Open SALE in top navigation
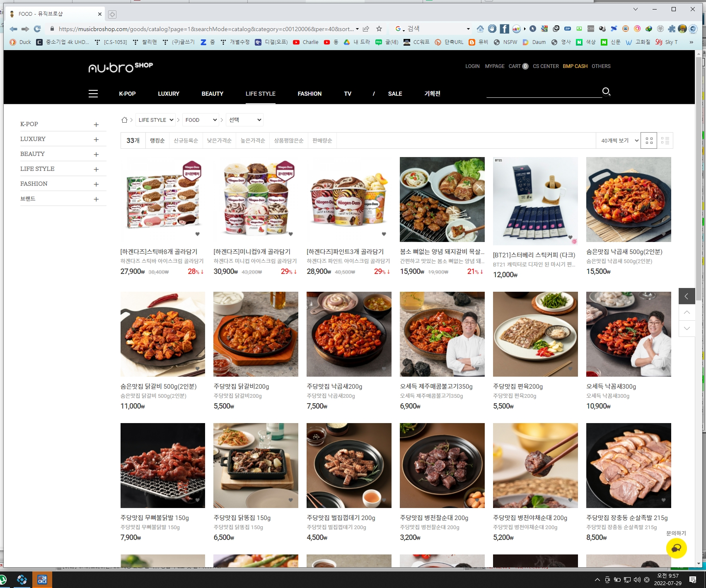Viewport: 706px width, 588px height. coord(395,94)
